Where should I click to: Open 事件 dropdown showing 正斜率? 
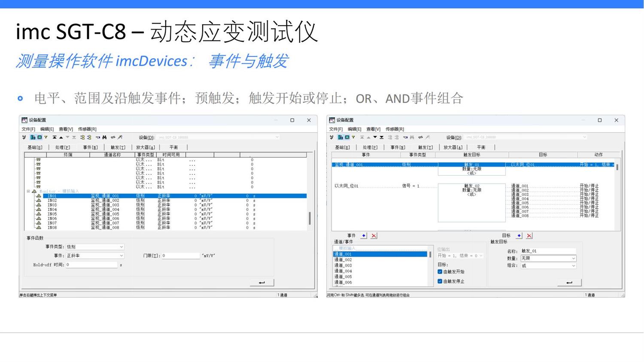pyautogui.click(x=94, y=256)
